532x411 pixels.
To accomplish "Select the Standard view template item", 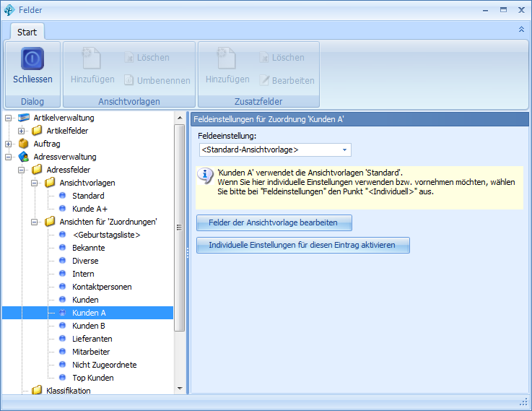I will click(88, 196).
